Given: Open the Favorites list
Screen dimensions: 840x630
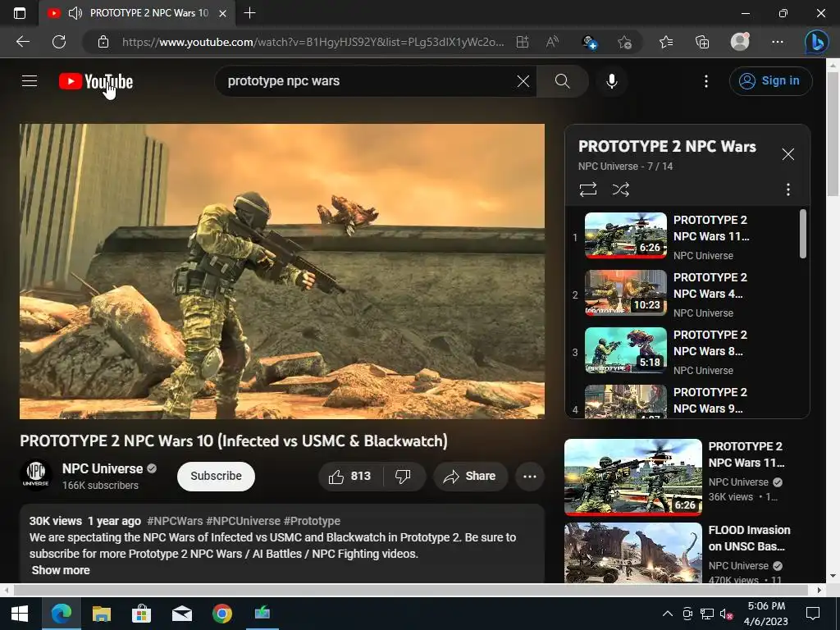Looking at the screenshot, I should pos(666,42).
